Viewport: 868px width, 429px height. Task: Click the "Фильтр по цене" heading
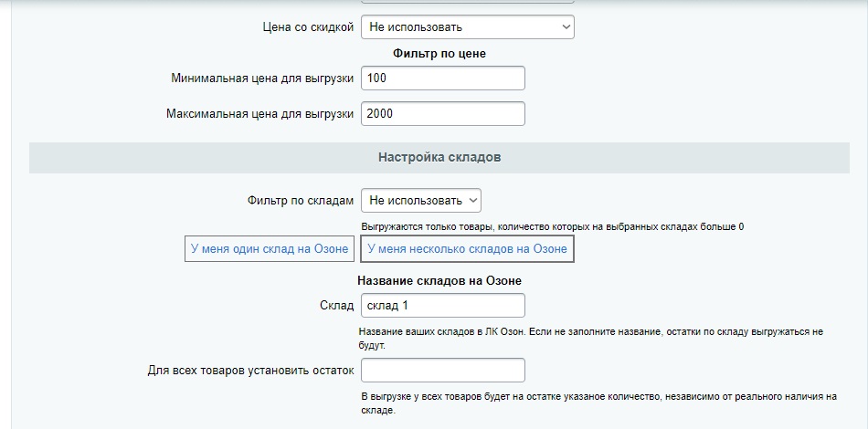[439, 54]
